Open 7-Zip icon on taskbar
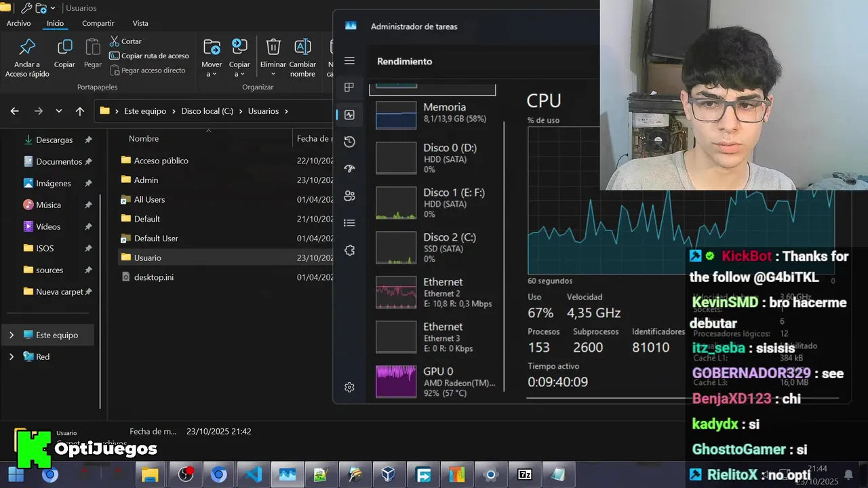The width and height of the screenshot is (868, 488). 525,474
